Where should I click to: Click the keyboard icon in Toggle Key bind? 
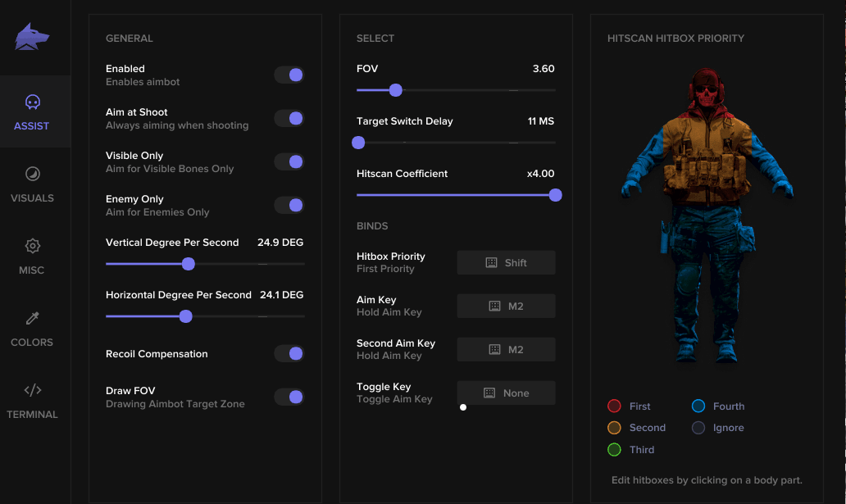[489, 393]
